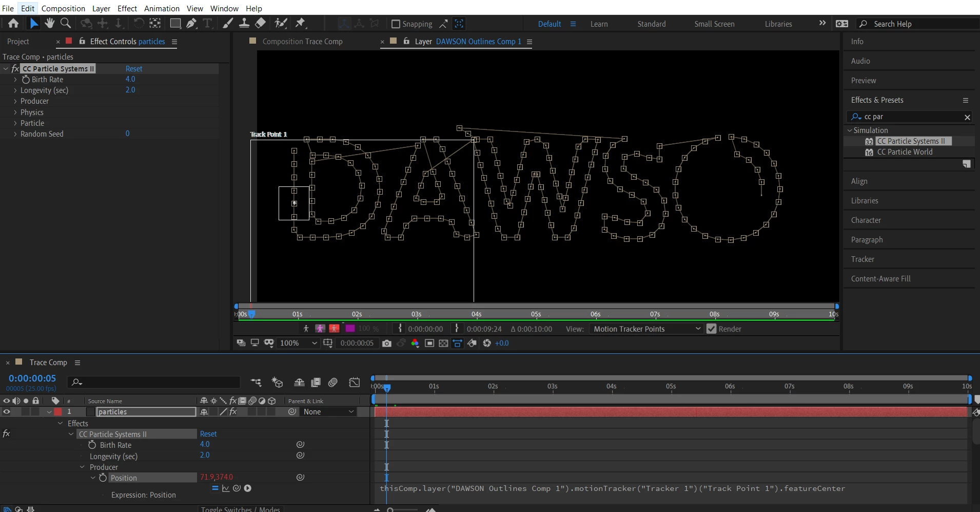This screenshot has height=512, width=980.
Task: Toggle the enable expression equals switch
Action: pyautogui.click(x=215, y=488)
